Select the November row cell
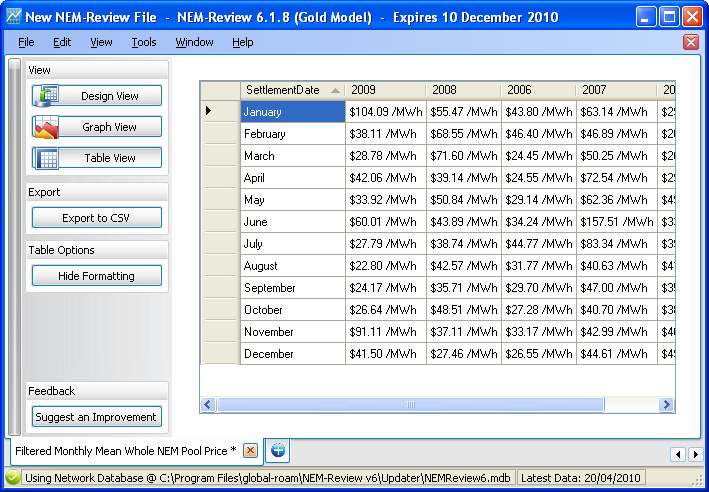 coord(293,332)
